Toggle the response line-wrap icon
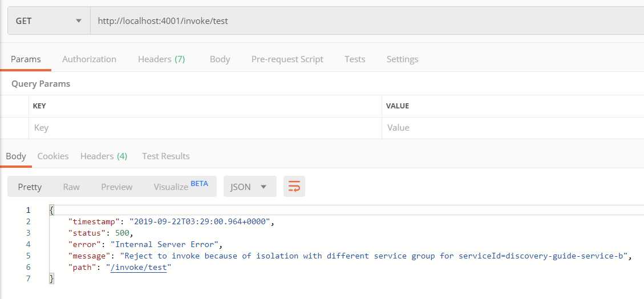The image size is (644, 299). [294, 187]
